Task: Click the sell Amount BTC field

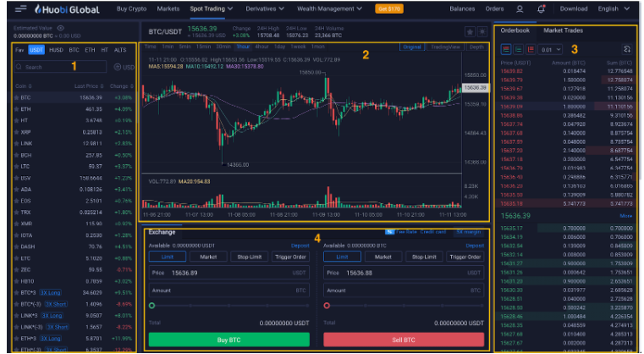Action: 404,290
